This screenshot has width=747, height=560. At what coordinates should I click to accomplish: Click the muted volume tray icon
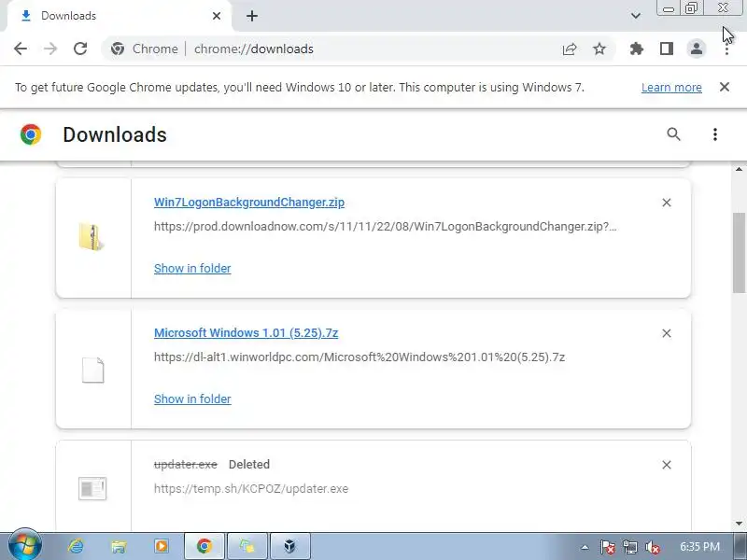[x=652, y=547]
